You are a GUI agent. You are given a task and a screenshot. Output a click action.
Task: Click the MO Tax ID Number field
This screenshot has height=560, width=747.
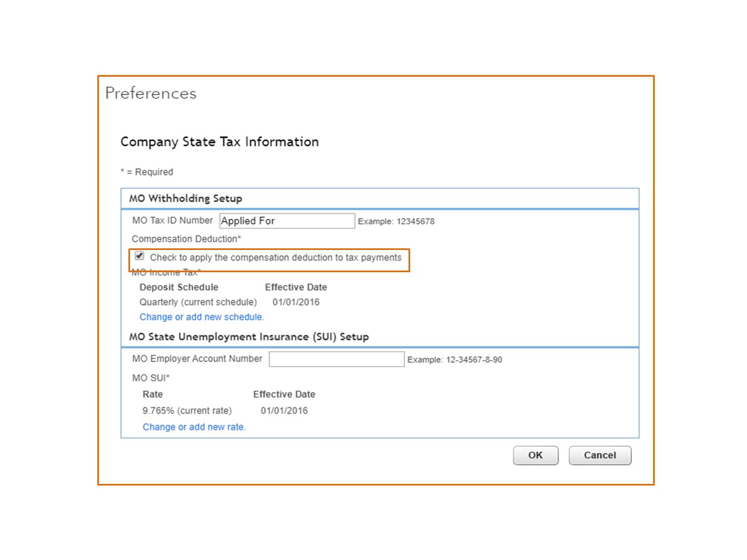coord(287,221)
